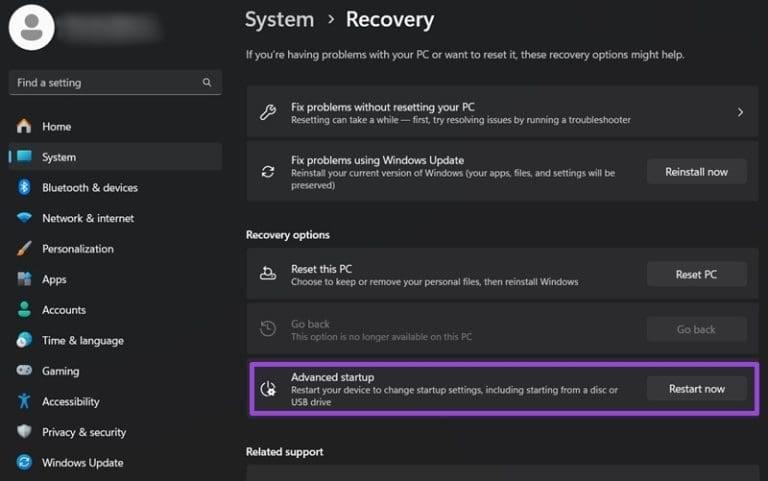Viewport: 768px width, 481px height.
Task: Click 'Choose to keep or remove your personal files' description
Action: (434, 282)
